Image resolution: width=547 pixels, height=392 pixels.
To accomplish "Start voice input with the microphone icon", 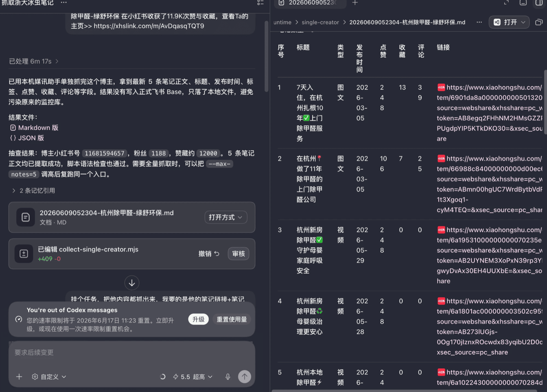I will [x=228, y=377].
